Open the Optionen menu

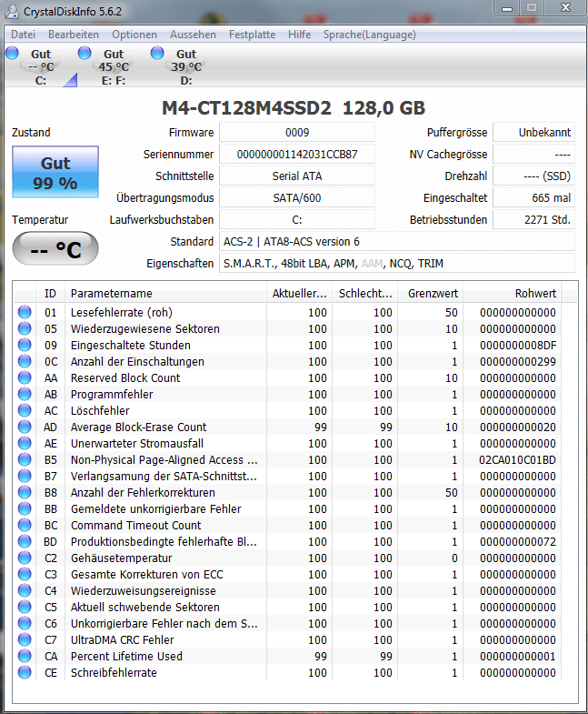[135, 35]
